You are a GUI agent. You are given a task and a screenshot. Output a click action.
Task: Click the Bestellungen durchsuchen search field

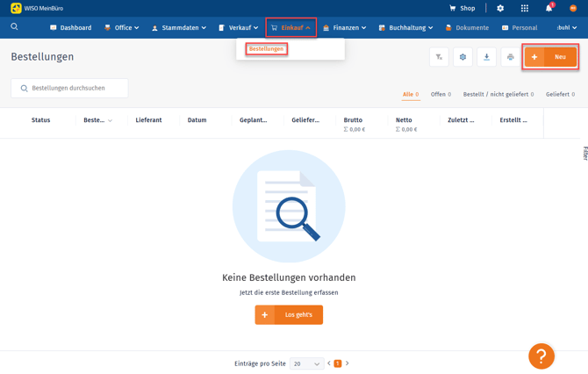click(70, 88)
